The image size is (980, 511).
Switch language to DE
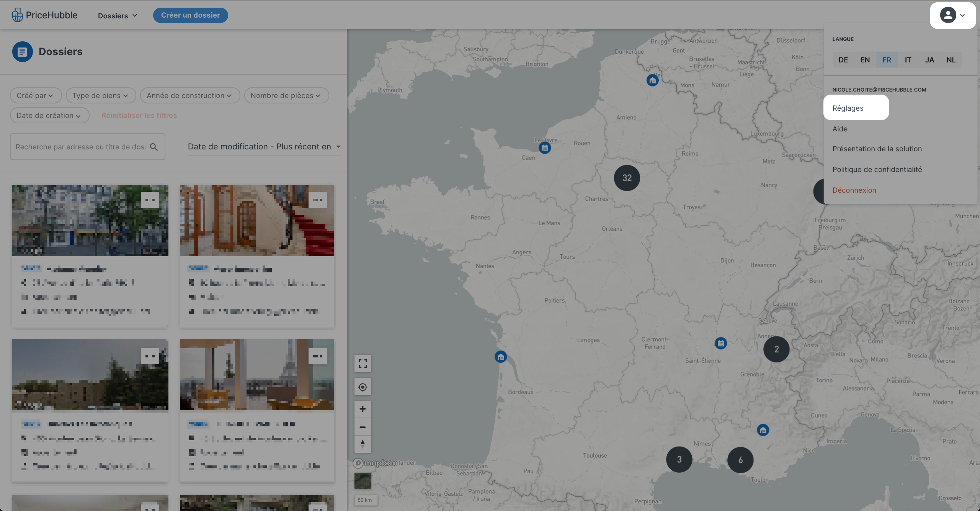[843, 60]
